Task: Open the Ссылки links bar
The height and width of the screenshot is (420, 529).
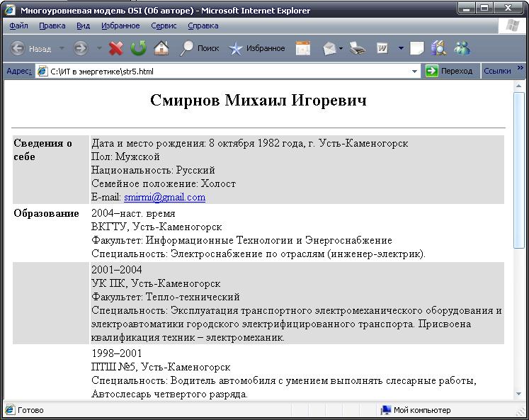Action: (x=497, y=72)
